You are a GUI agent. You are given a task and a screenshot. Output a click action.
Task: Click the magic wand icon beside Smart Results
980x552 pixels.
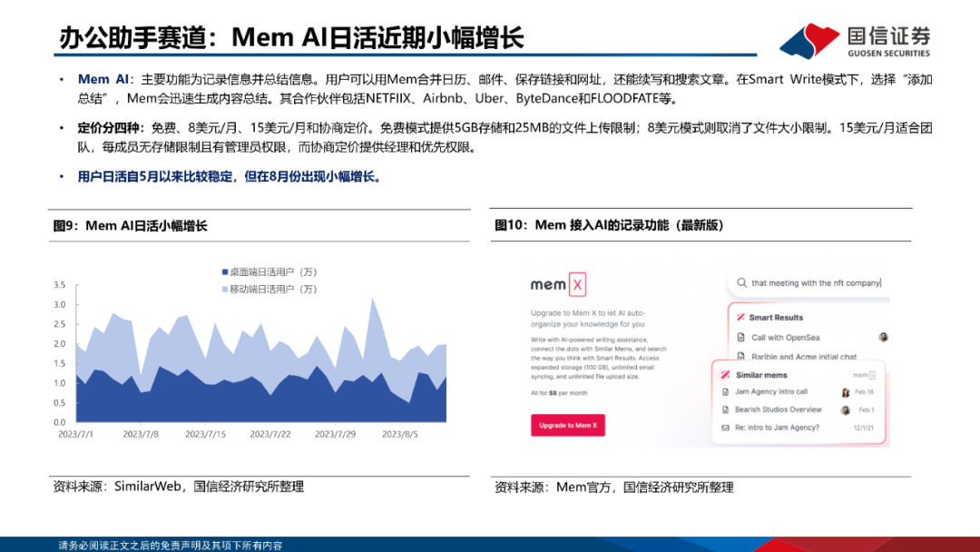pos(740,317)
